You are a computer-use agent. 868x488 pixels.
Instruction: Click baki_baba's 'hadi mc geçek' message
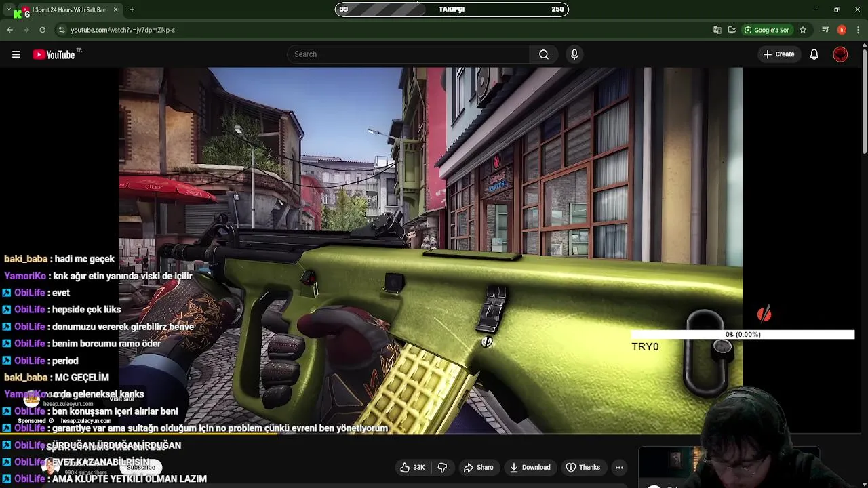click(59, 259)
